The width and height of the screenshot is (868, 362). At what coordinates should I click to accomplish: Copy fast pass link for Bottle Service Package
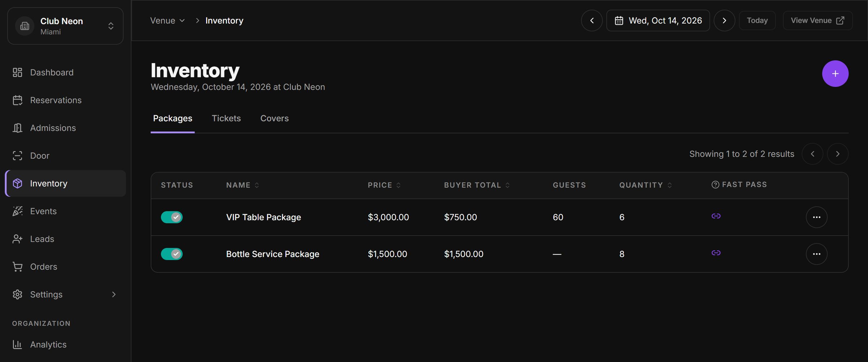pyautogui.click(x=716, y=253)
